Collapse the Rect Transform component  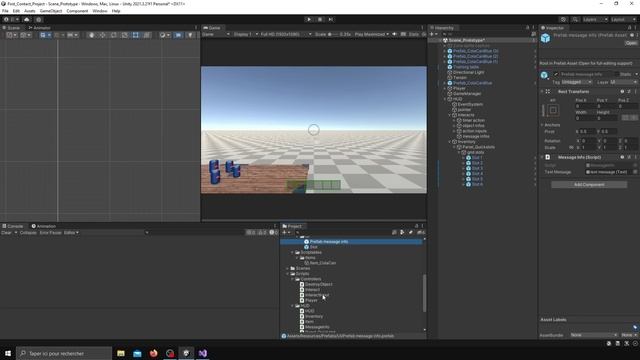tap(542, 92)
